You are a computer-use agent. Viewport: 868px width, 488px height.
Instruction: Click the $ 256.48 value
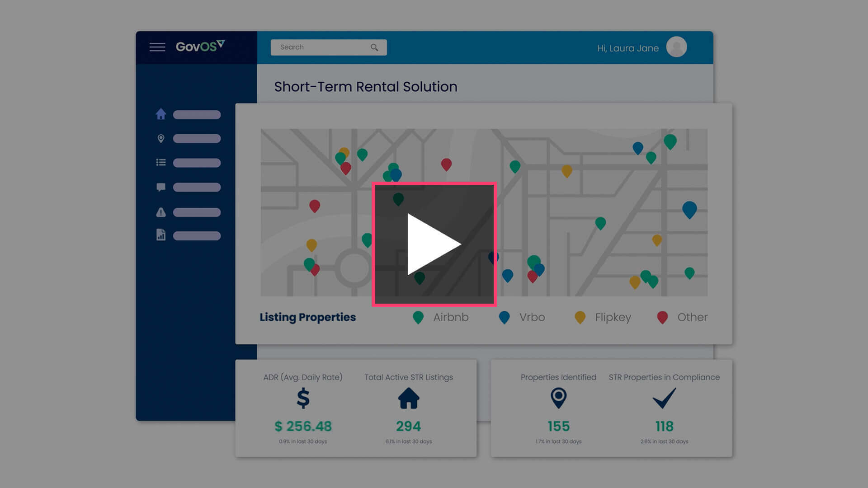[303, 426]
